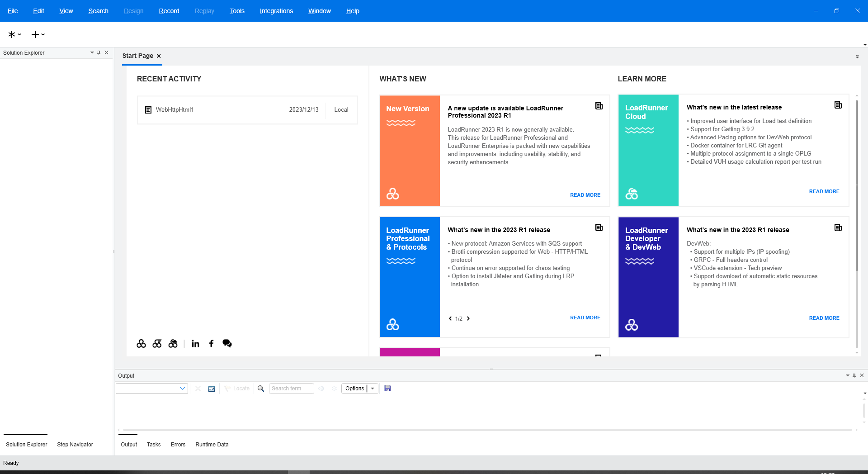This screenshot has width=868, height=474.
Task: Toggle auto-hide pin on Output panel
Action: 854,375
